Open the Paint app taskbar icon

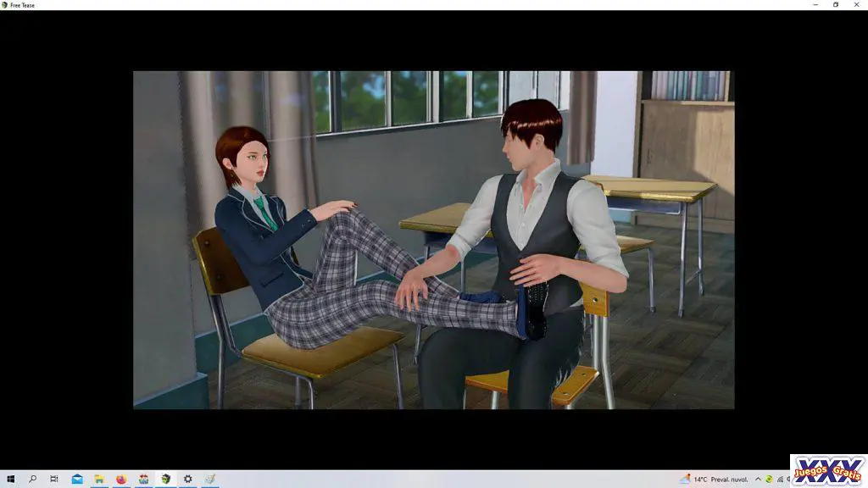click(210, 480)
